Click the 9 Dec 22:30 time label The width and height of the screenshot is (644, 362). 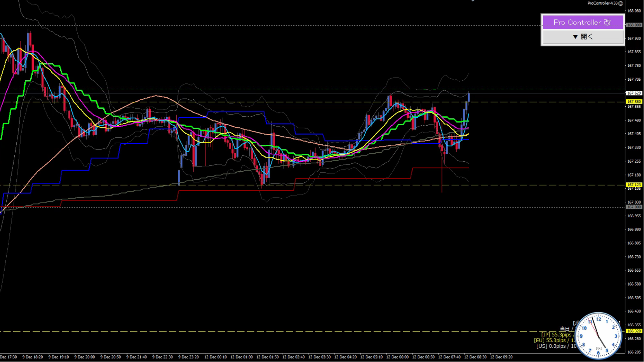coord(163,357)
